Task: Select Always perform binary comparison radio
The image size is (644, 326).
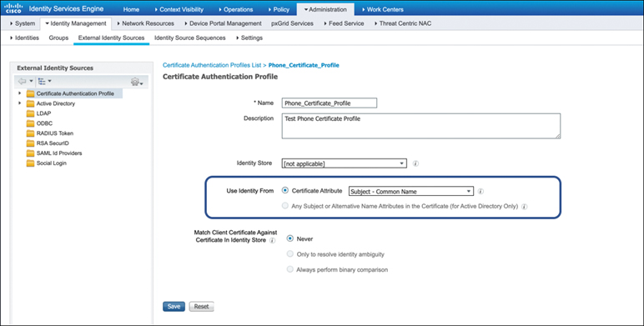Action: (x=290, y=269)
